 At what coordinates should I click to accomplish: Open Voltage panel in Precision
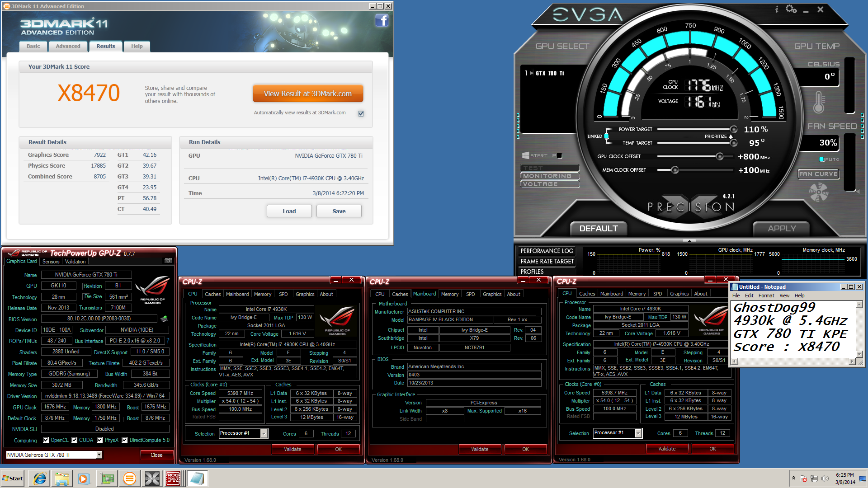tap(549, 184)
